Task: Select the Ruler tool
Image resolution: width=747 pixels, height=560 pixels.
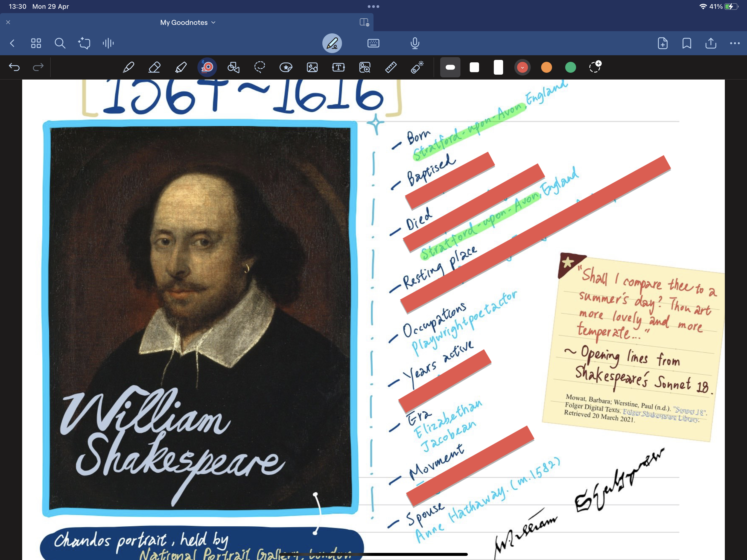Action: (391, 67)
